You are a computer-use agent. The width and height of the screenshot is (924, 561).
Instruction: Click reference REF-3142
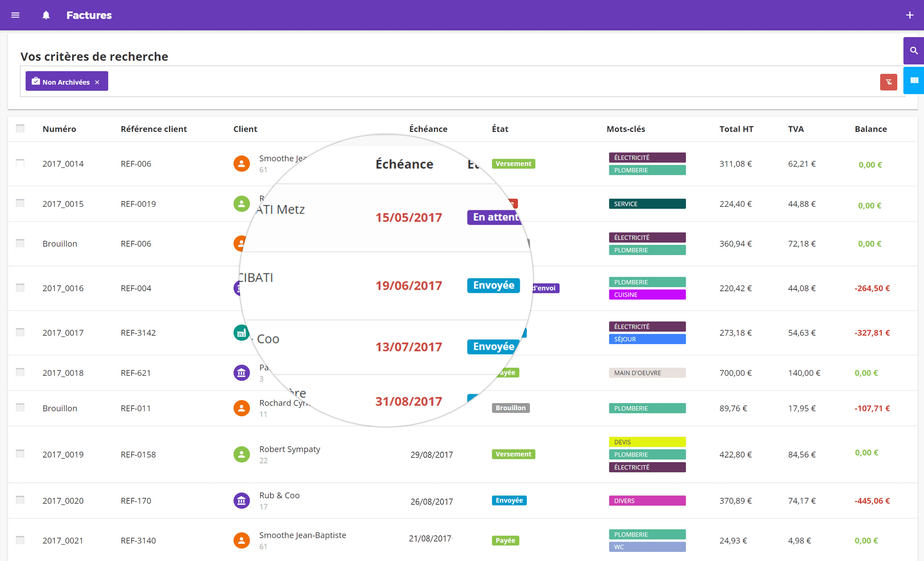138,333
